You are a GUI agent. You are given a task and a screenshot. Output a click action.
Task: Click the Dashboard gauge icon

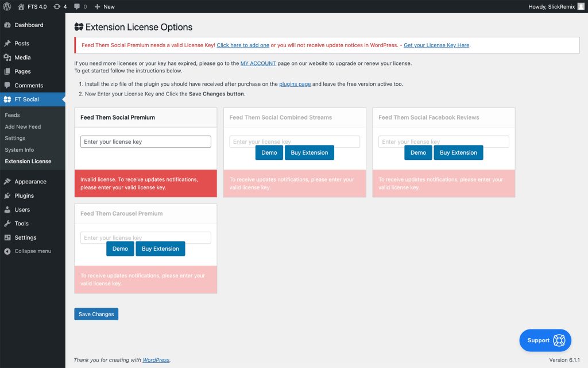click(x=7, y=25)
